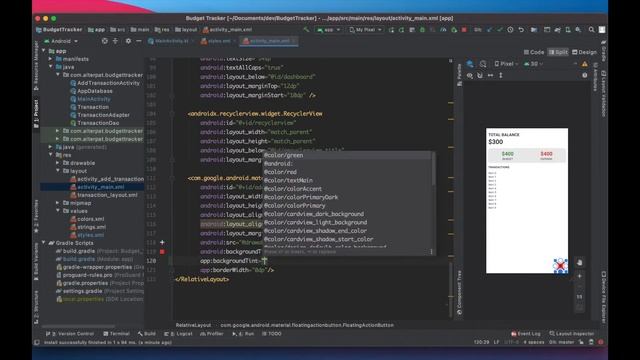Click the layout breadcrumb in navigation bar
The width and height of the screenshot is (640, 360).
186,30
